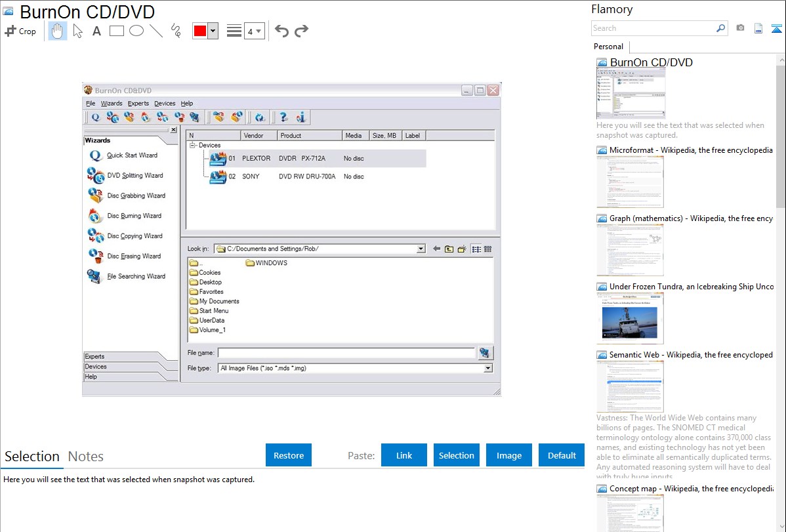Image resolution: width=786 pixels, height=532 pixels.
Task: Choose the arrow pointer tool
Action: [77, 31]
